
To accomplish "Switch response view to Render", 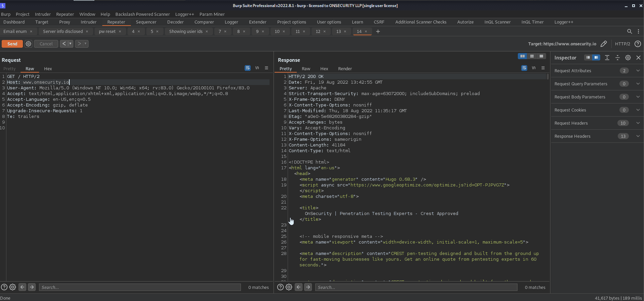I will 345,69.
